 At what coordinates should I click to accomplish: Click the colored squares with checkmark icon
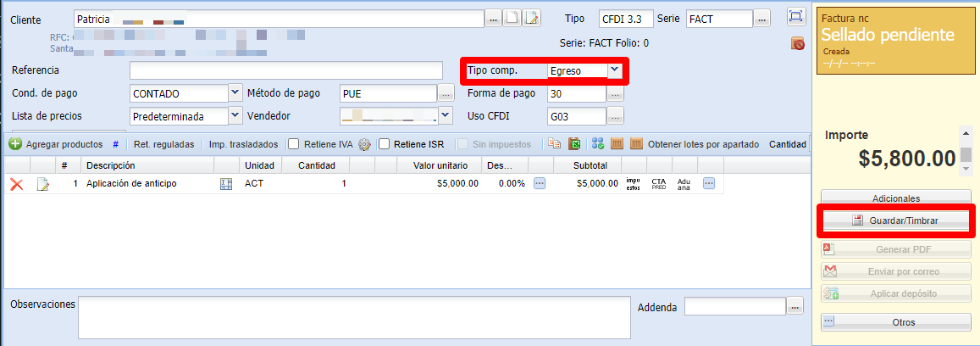[x=597, y=144]
